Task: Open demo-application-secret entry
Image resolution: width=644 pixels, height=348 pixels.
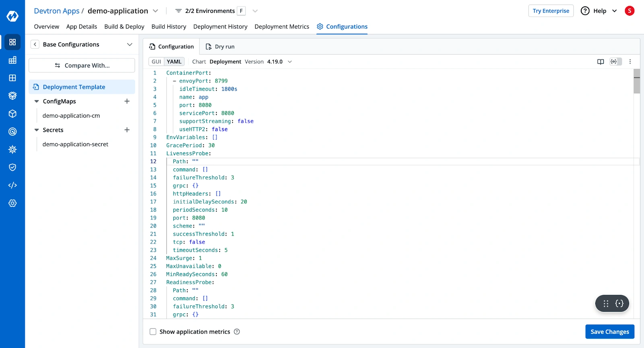Action: coord(75,144)
